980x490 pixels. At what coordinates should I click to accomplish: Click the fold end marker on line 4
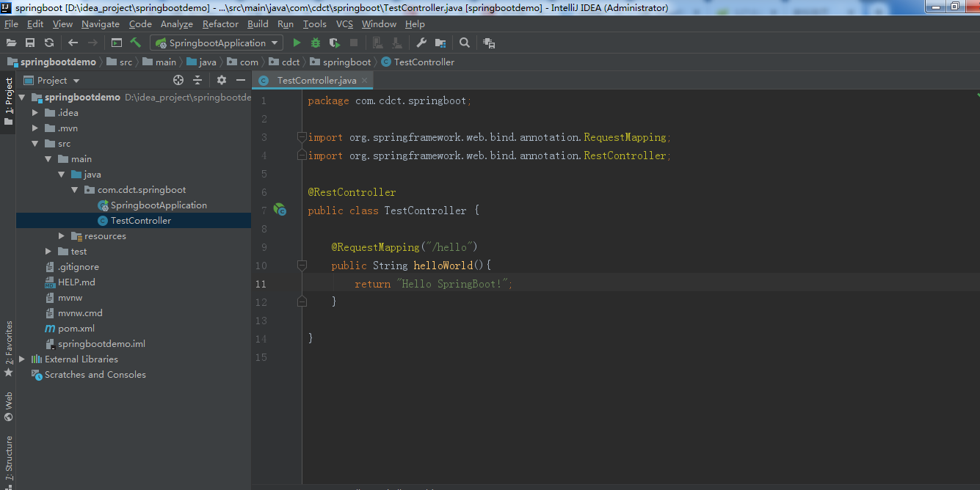click(x=301, y=156)
